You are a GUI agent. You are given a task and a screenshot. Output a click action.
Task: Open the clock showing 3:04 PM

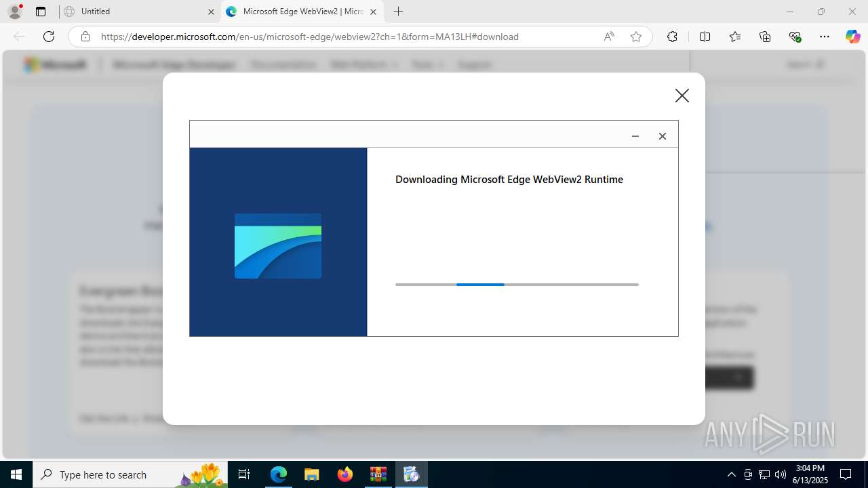pyautogui.click(x=810, y=474)
